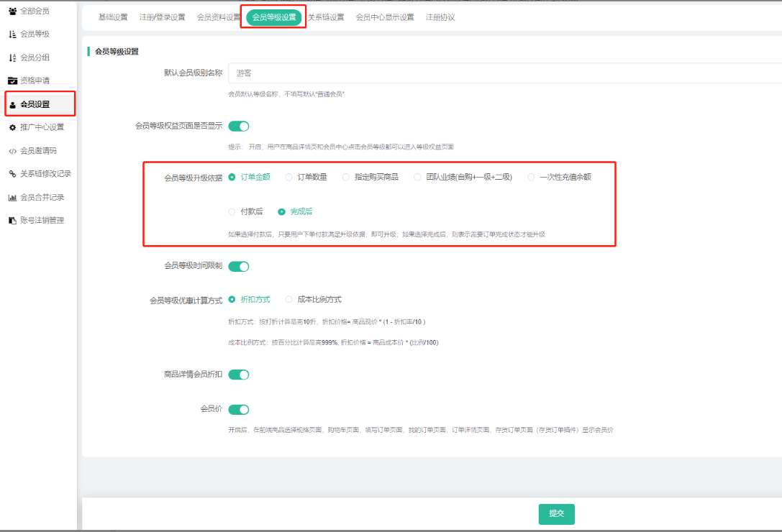Click the 提交 button
Viewport: 782px width, 532px height.
(556, 514)
